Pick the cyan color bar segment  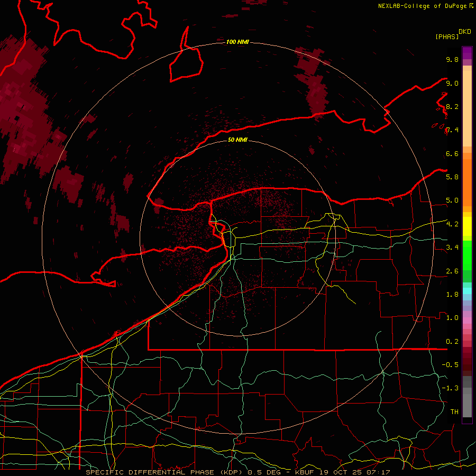[x=467, y=291]
